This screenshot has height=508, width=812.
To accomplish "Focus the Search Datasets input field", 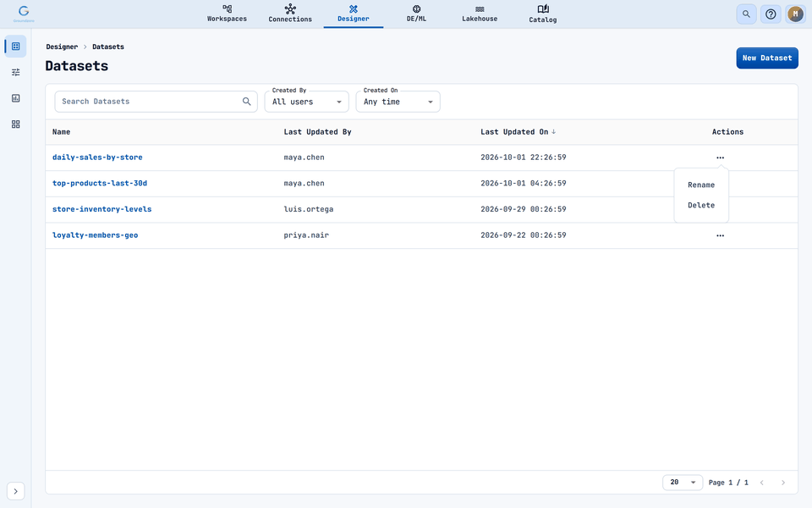I will point(156,102).
